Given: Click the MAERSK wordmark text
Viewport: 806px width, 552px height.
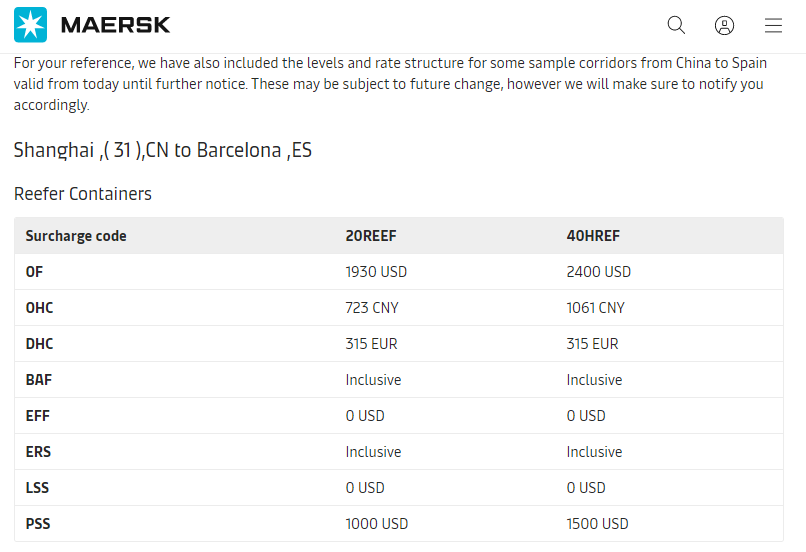Looking at the screenshot, I should (116, 25).
